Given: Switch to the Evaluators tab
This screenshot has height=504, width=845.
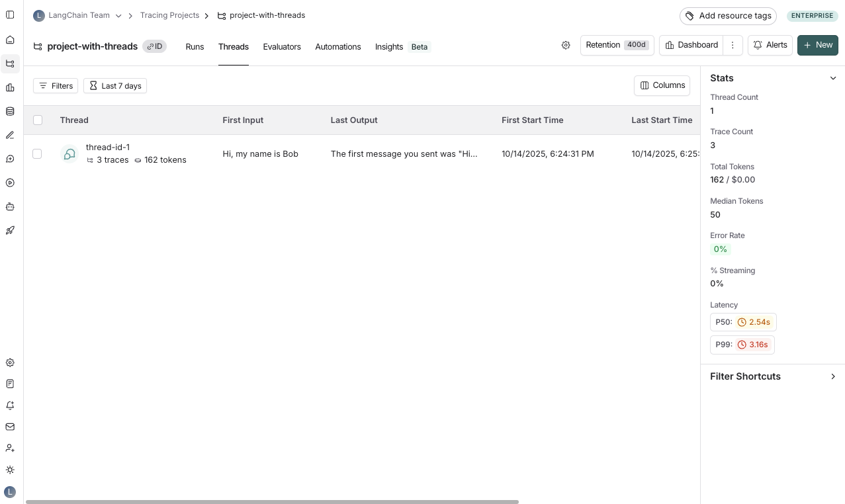Looking at the screenshot, I should [x=282, y=47].
